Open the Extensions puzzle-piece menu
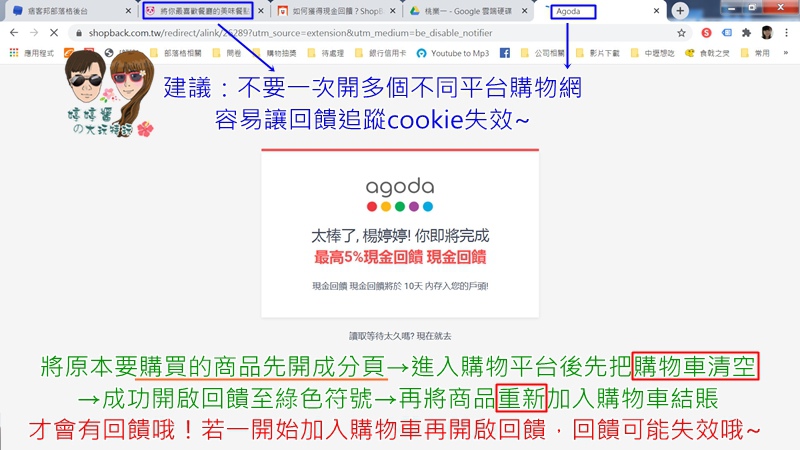This screenshot has height=450, width=800. pos(746,33)
